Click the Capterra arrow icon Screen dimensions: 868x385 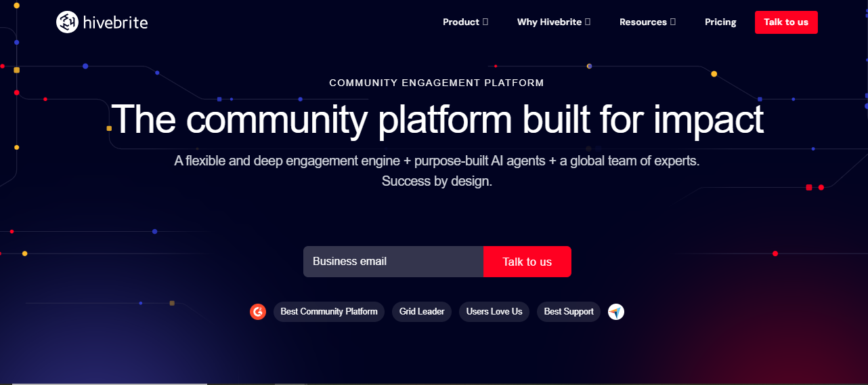click(x=616, y=312)
